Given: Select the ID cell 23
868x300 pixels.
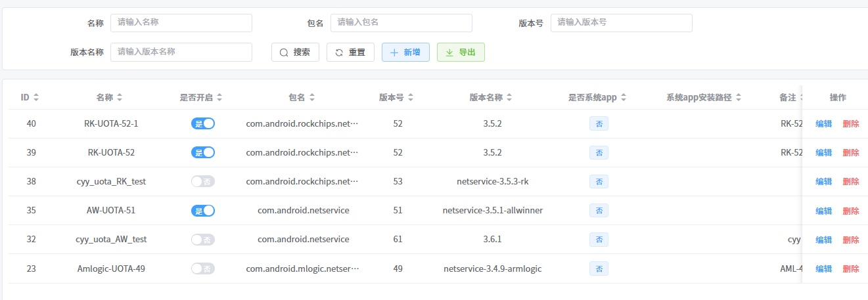Looking at the screenshot, I should (31, 268).
